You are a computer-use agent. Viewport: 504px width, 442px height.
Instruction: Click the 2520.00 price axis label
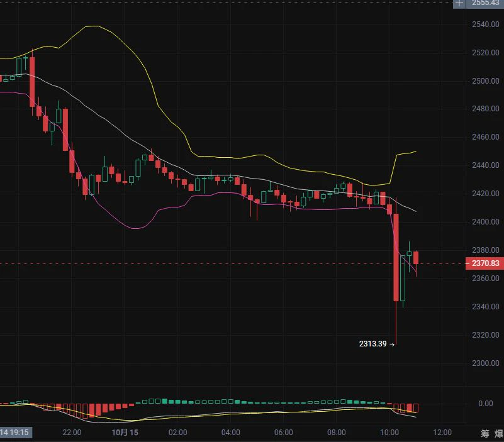(x=486, y=53)
